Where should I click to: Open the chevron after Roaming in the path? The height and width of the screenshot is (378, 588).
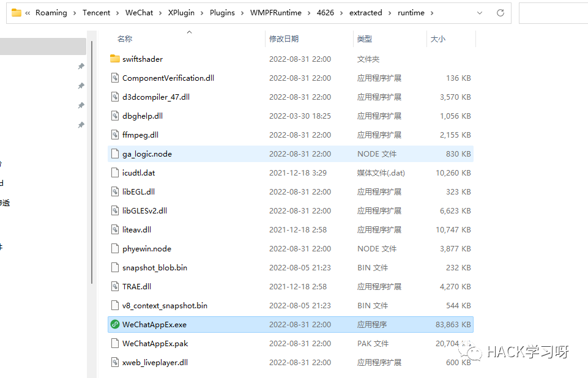click(x=74, y=13)
